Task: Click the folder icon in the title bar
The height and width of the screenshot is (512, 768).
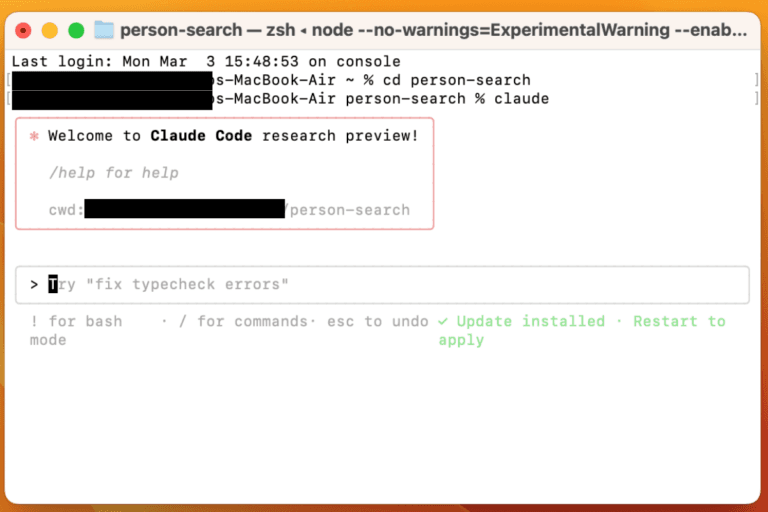Action: [104, 30]
